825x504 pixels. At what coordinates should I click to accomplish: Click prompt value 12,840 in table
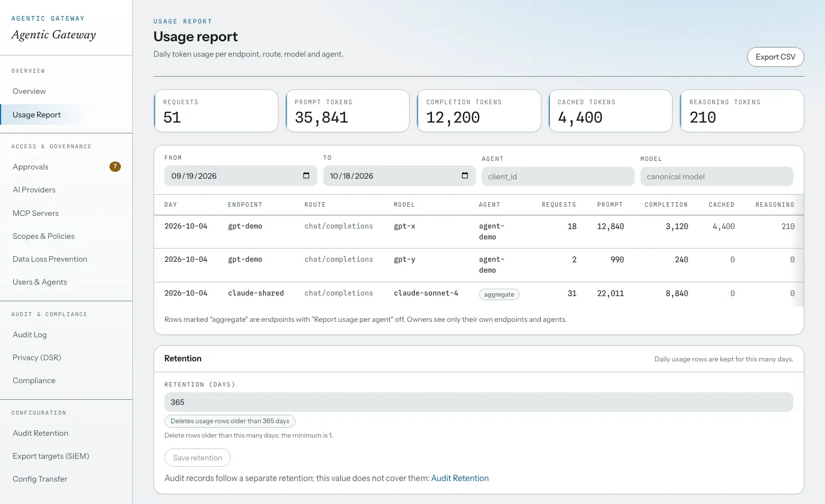click(x=611, y=227)
